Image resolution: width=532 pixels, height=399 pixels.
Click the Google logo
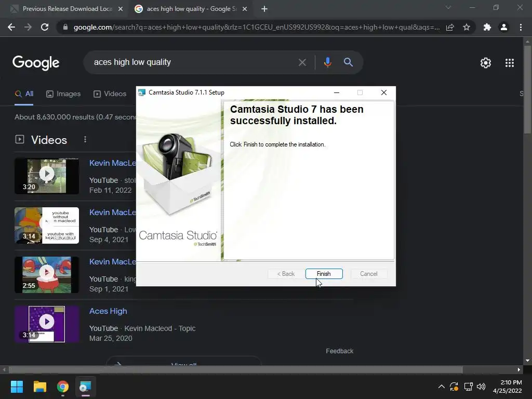36,63
